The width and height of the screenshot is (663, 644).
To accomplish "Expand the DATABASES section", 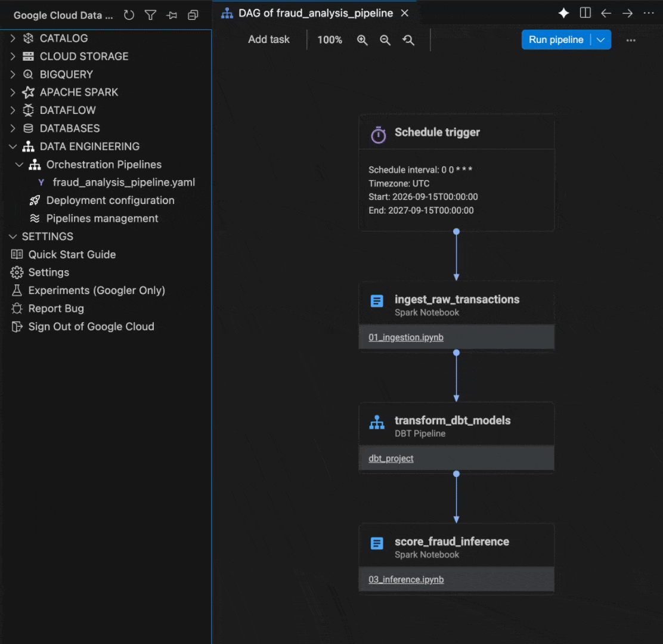I will [13, 128].
